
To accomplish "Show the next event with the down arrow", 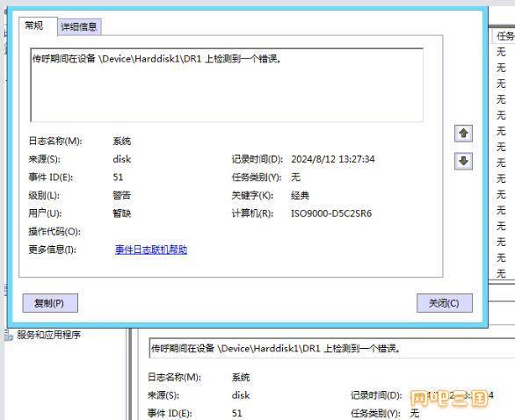I will (463, 161).
